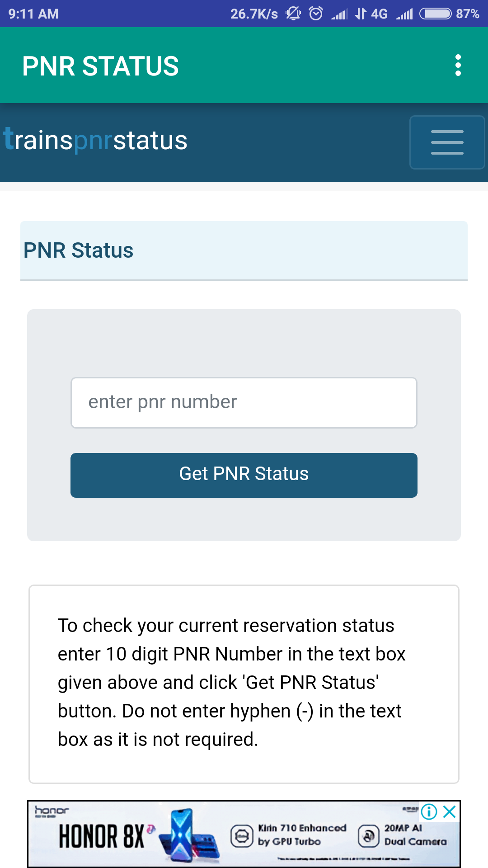This screenshot has width=488, height=868.
Task: Tap the PNR STATUS app title bar
Action: coord(100,65)
